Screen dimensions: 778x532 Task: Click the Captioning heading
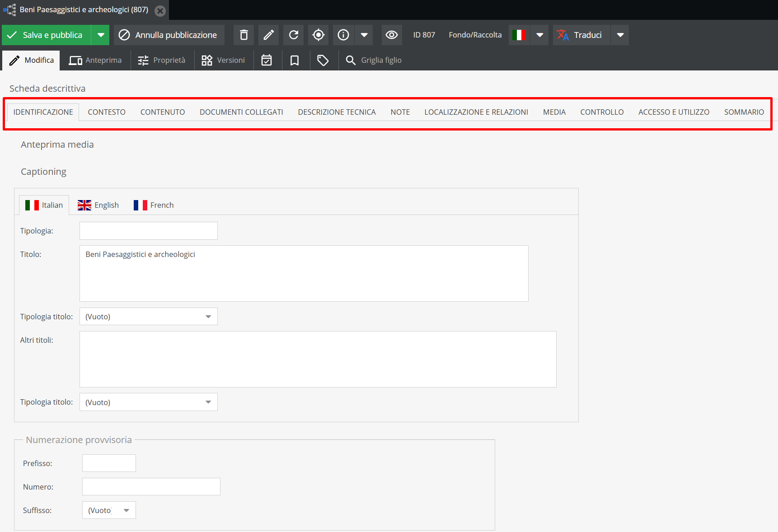pos(43,172)
